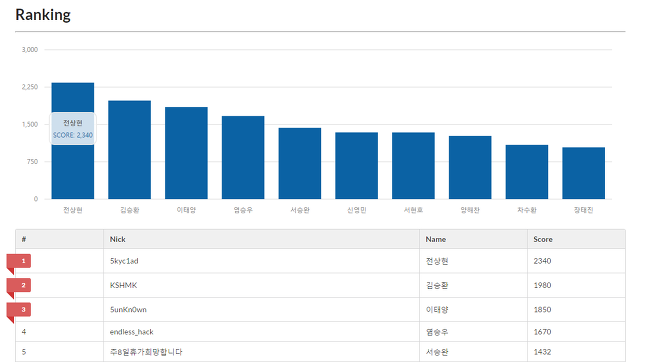Click the 김승환 x-axis label
650x362 pixels.
129,210
